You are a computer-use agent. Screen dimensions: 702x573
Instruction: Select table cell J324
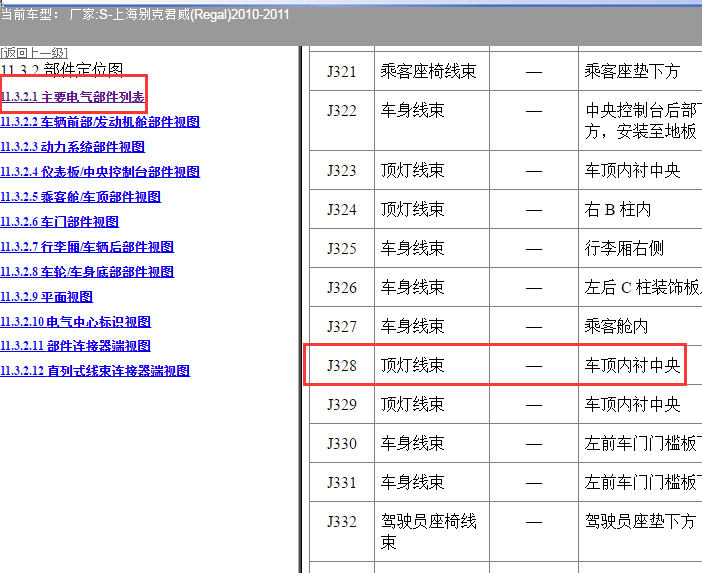click(x=342, y=210)
